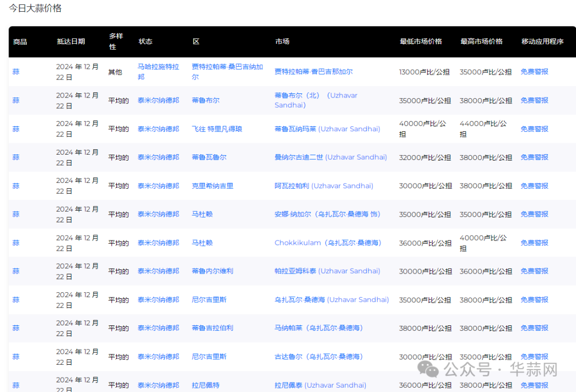Image resolution: width=576 pixels, height=392 pixels.
Task: Open the 阿瓦拉帕利 (Uzhavar Sandhai) market link
Action: coord(323,186)
